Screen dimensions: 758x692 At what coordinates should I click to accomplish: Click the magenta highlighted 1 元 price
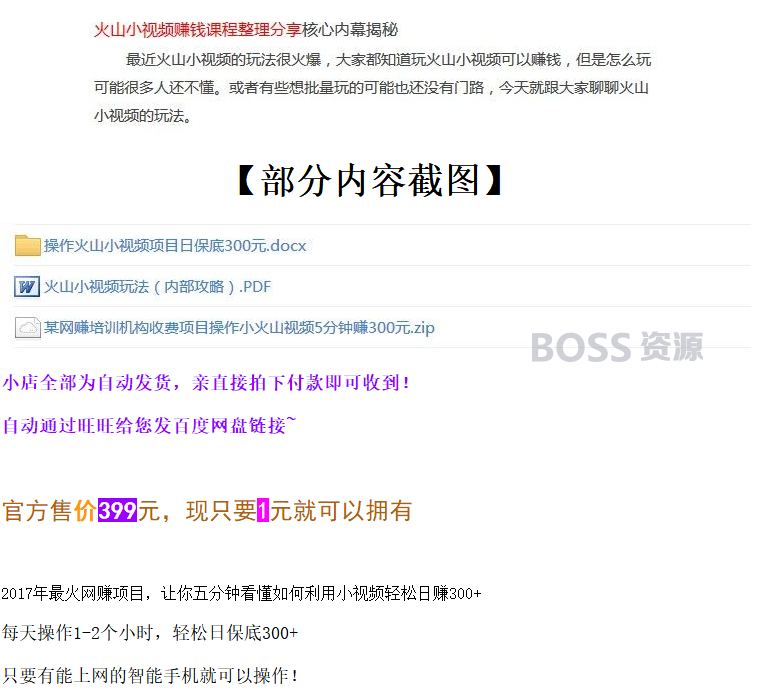tap(263, 511)
